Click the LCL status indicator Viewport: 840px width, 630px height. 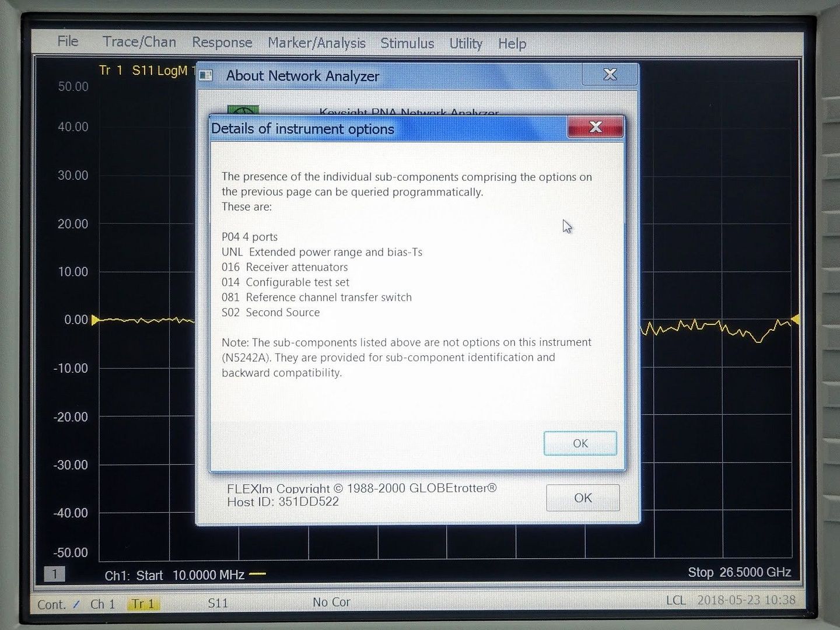[675, 600]
